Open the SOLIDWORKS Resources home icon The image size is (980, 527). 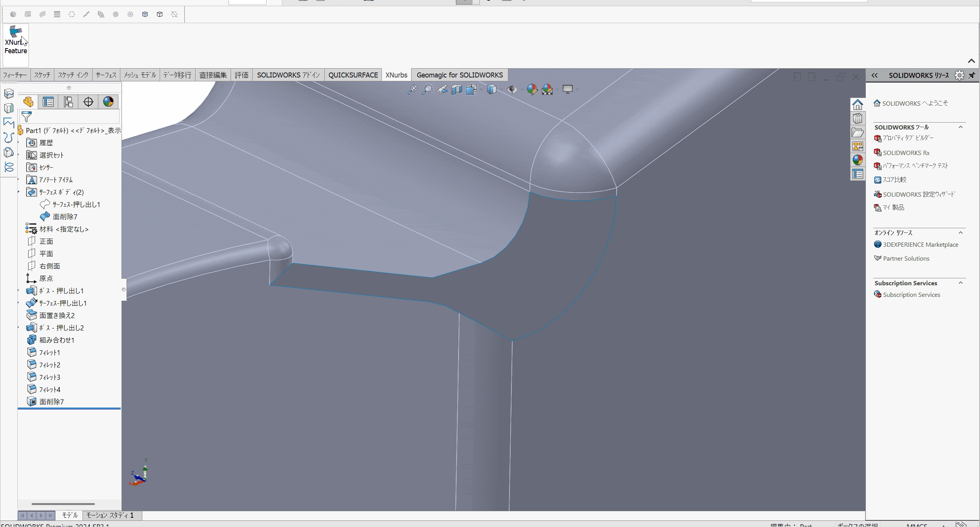858,104
